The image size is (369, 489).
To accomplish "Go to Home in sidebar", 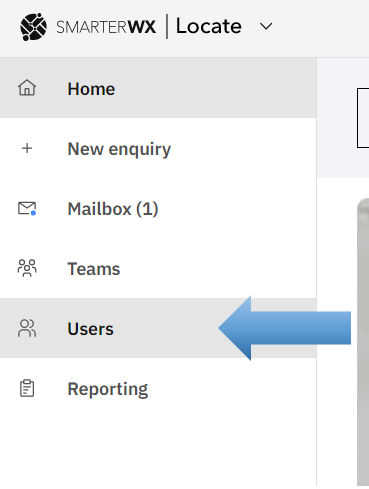I will tap(158, 88).
